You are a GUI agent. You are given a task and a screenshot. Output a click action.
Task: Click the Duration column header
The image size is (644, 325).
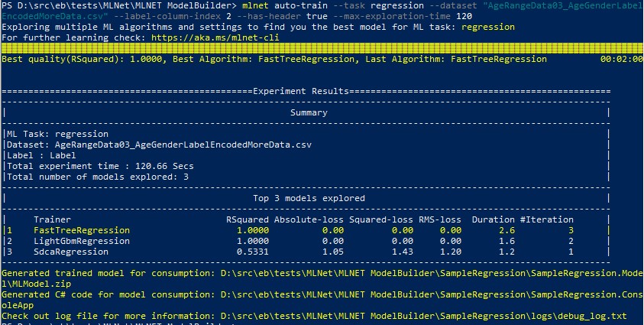[493, 219]
